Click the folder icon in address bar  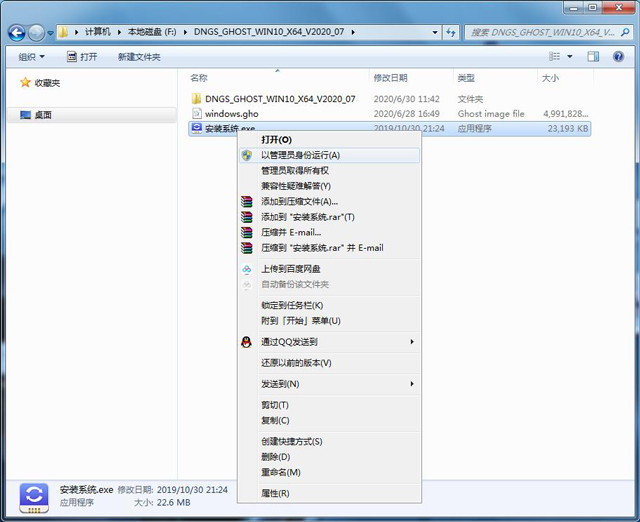(x=63, y=32)
